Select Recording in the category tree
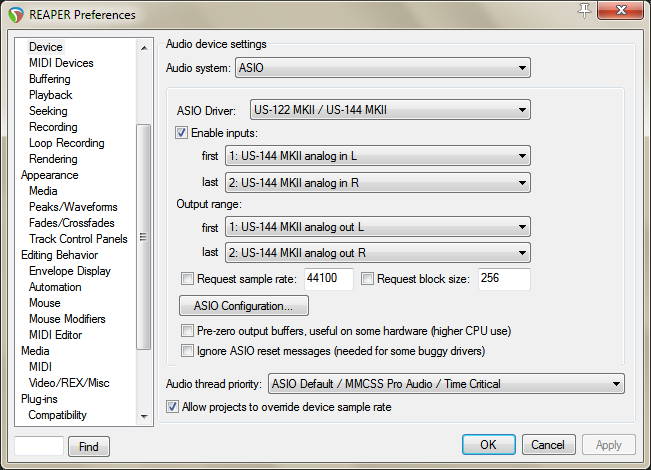This screenshot has width=651, height=470. pyautogui.click(x=53, y=127)
